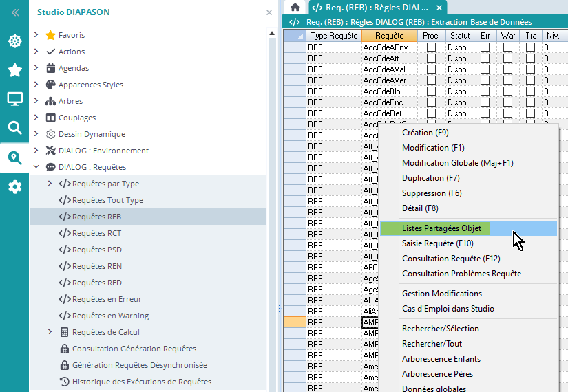
Task: Open the settings gear sidebar icon
Action: coord(14,186)
